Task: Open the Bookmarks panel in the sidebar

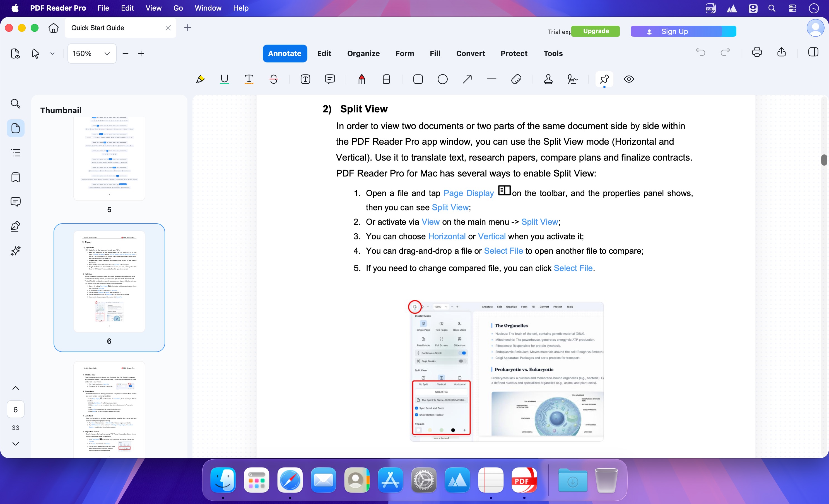Action: pos(15,177)
